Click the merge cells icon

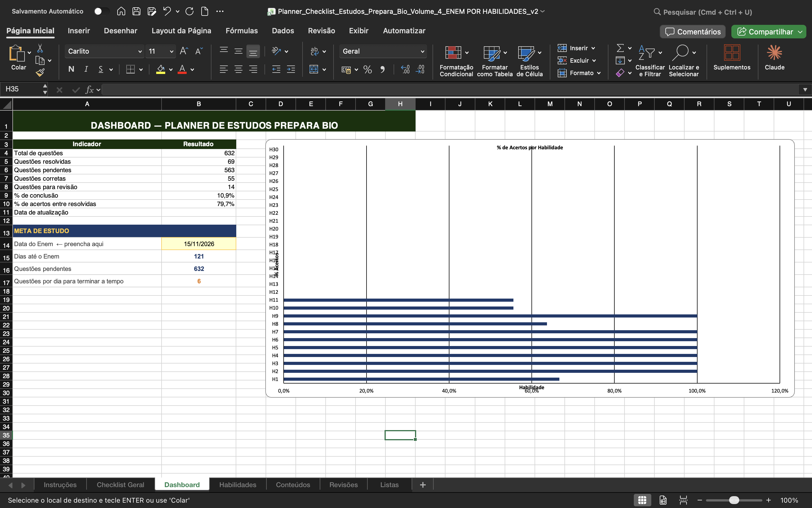pos(314,69)
